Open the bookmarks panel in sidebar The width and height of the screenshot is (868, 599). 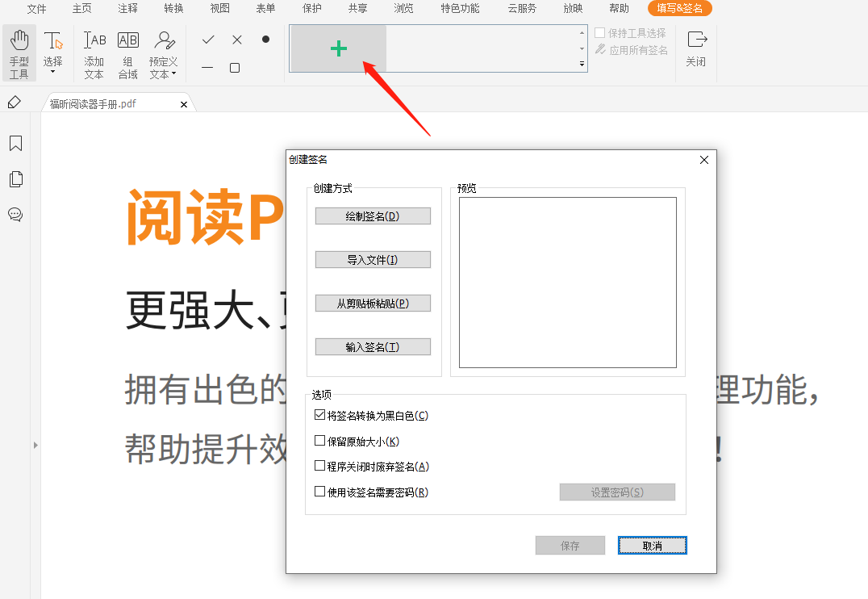click(x=15, y=144)
